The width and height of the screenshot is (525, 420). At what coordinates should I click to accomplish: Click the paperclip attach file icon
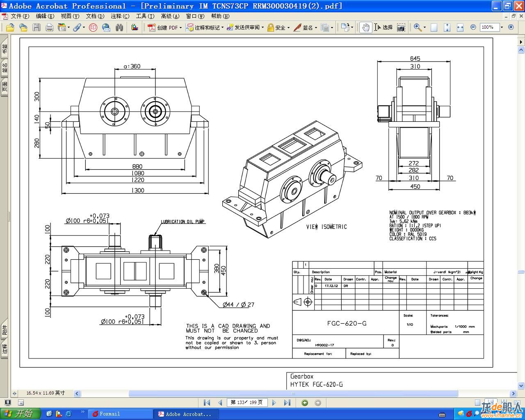point(77,27)
